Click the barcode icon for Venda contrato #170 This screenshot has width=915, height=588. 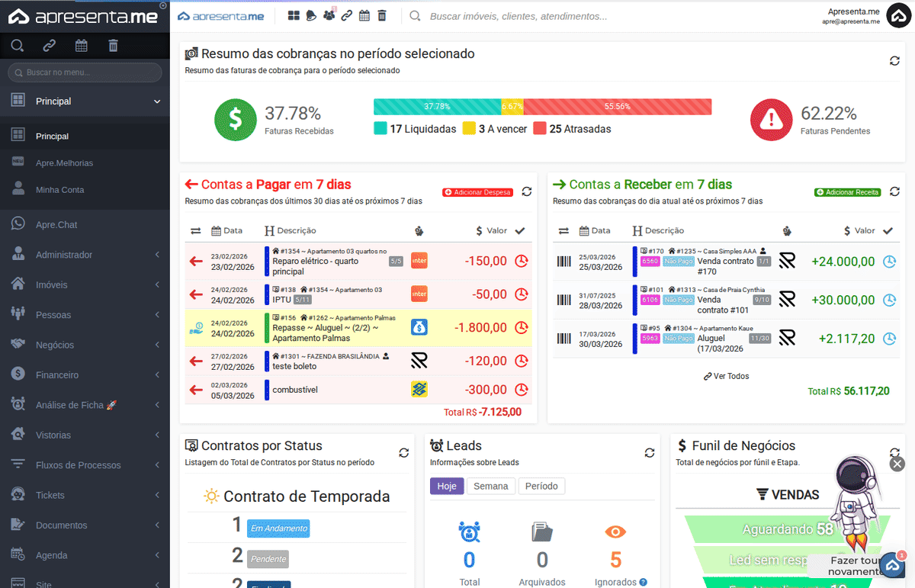point(563,262)
